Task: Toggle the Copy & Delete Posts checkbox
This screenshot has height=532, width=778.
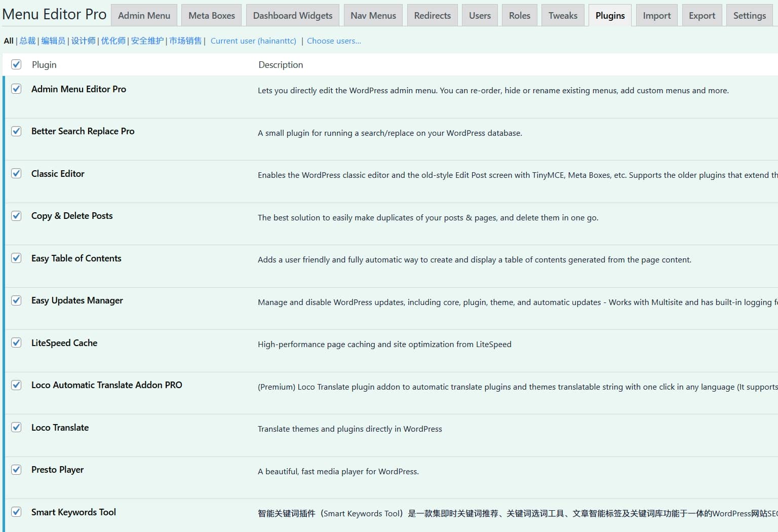Action: tap(16, 216)
